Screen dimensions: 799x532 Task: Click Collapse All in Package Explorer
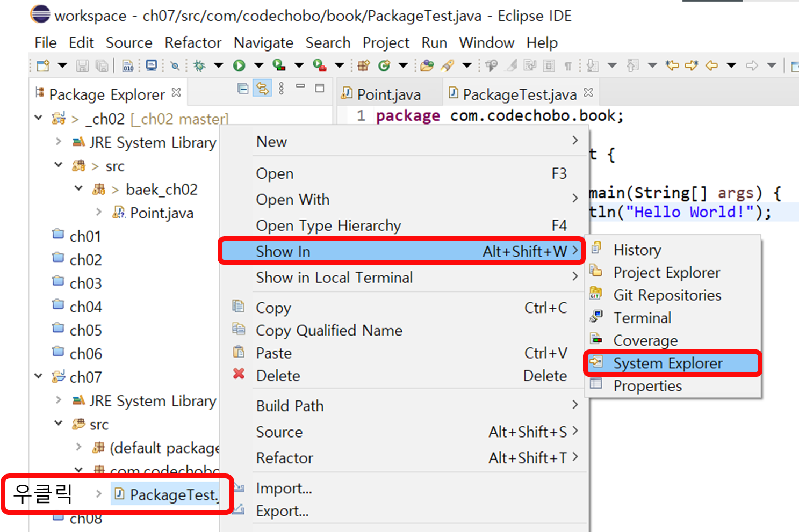pos(243,89)
